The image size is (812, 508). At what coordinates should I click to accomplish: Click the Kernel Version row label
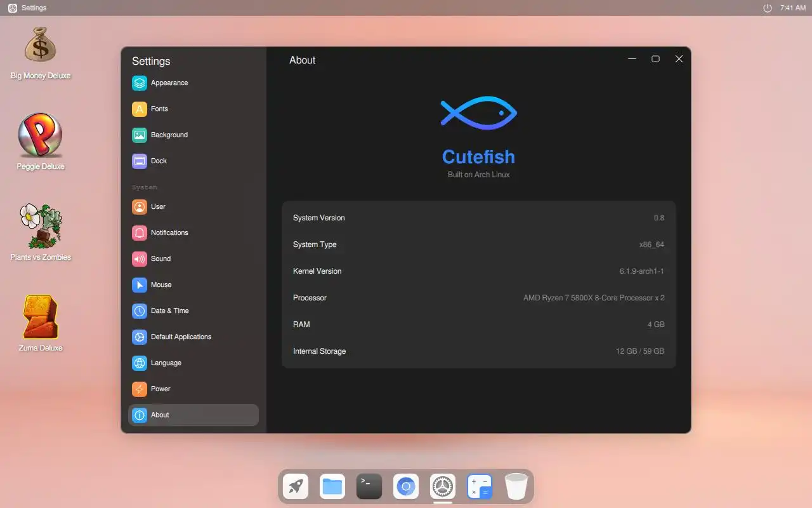coord(317,271)
